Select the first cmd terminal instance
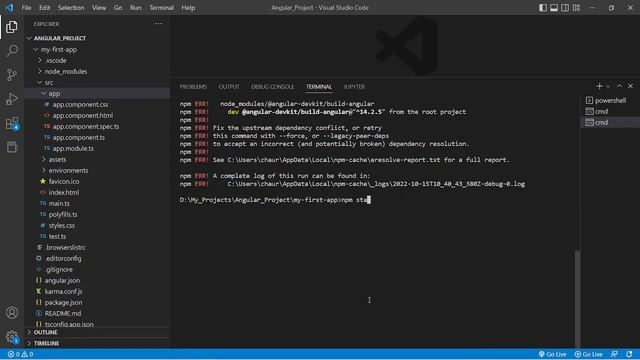The width and height of the screenshot is (640, 360). 610,111
